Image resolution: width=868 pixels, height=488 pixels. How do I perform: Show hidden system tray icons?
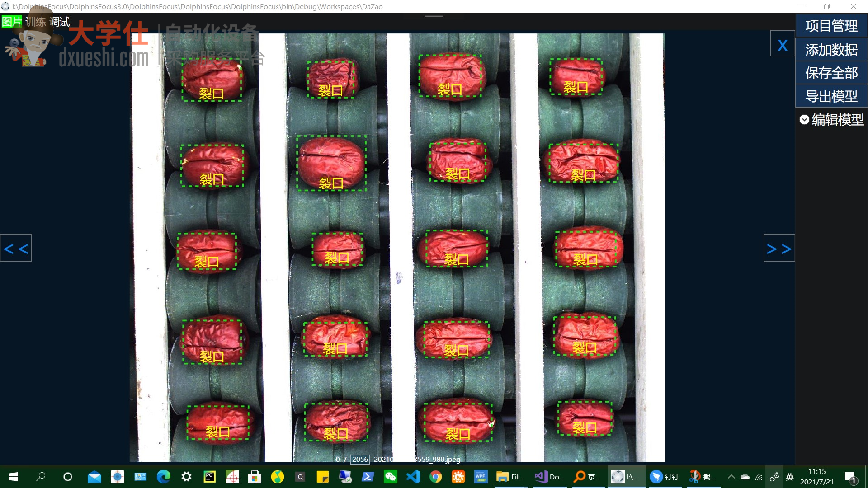731,477
